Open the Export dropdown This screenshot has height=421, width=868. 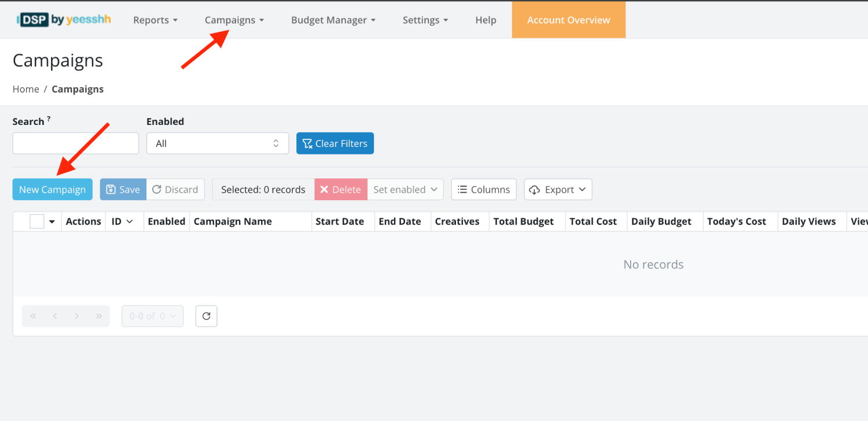pyautogui.click(x=558, y=190)
